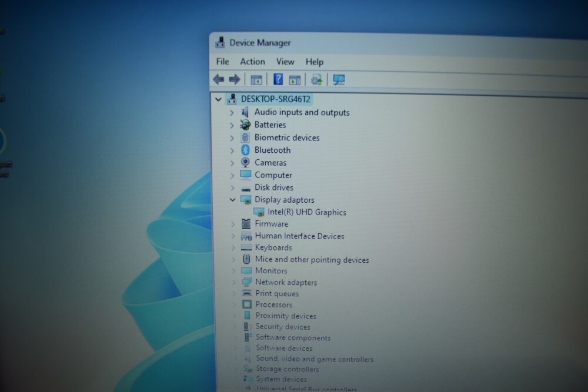Click the Back arrow in the toolbar

(218, 79)
